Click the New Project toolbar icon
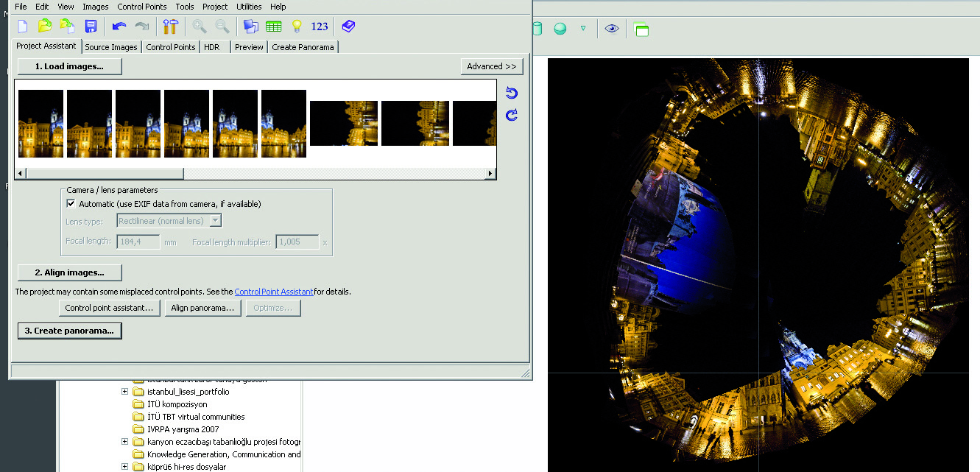 23,27
